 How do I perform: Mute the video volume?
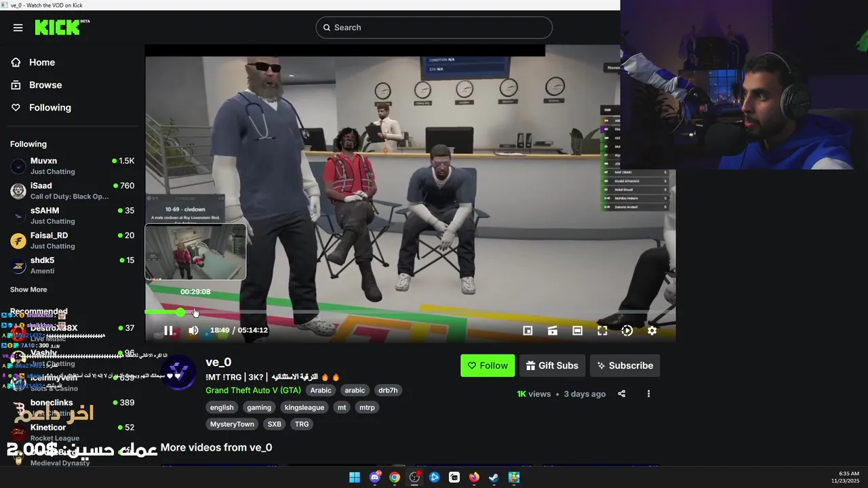[x=193, y=330]
